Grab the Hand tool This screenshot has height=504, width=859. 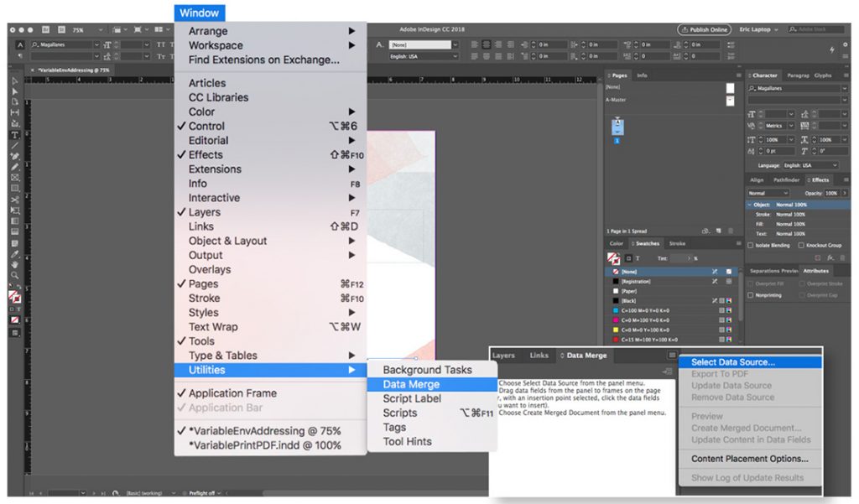(15, 266)
